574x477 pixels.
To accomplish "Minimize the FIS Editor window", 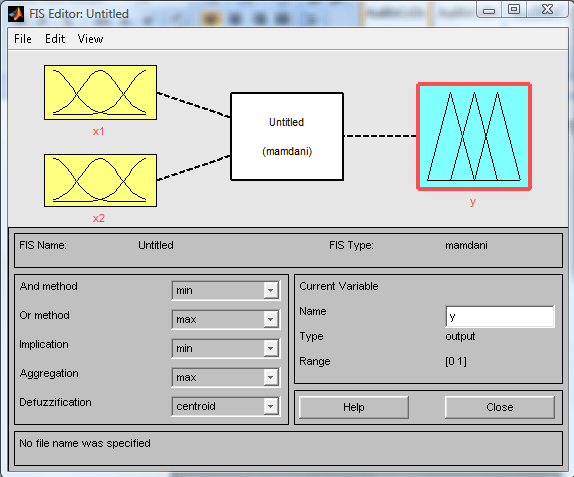I will (489, 10).
